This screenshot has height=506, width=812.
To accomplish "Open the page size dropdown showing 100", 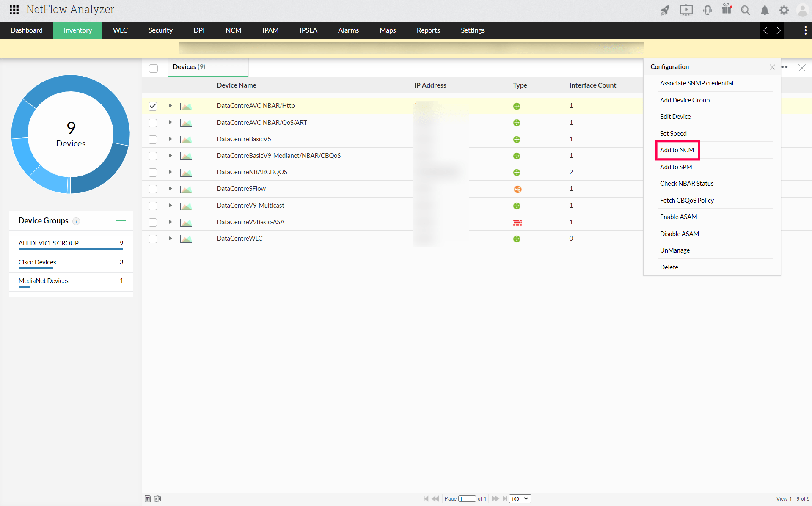I will (520, 498).
